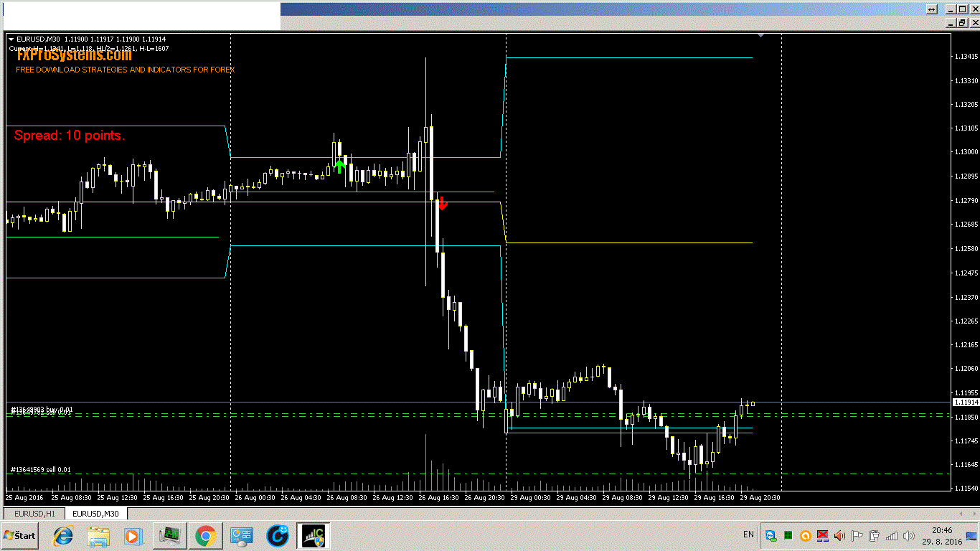Launch Windows Media Player from taskbar
The height and width of the screenshot is (551, 980).
pos(133,535)
